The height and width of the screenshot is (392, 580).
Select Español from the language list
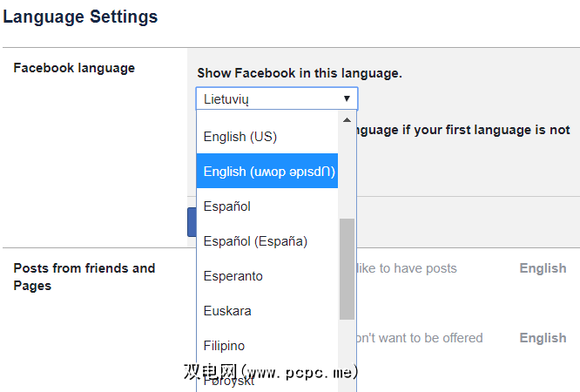[x=227, y=206]
